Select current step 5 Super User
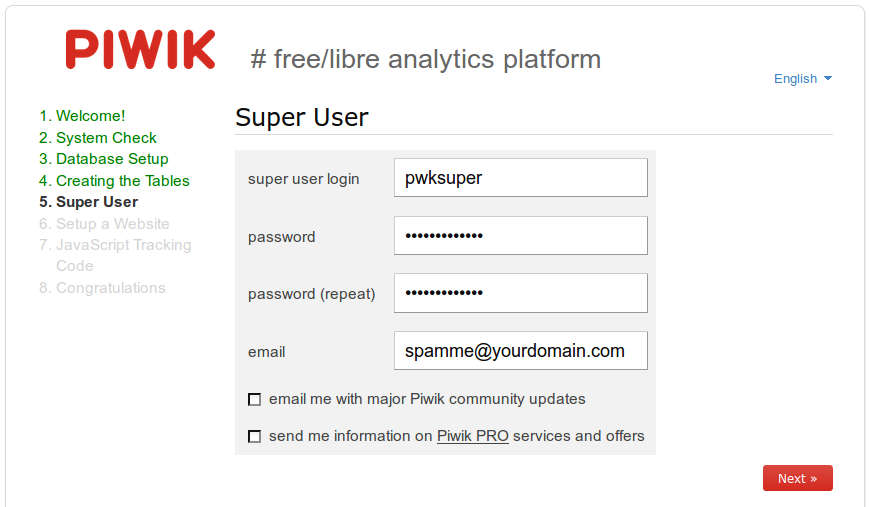This screenshot has width=870, height=507. pyautogui.click(x=89, y=202)
